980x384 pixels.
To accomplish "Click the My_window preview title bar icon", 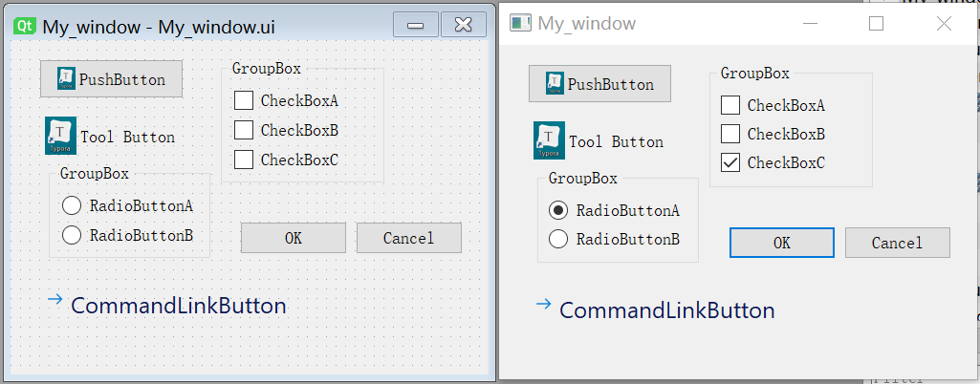I will 520,23.
